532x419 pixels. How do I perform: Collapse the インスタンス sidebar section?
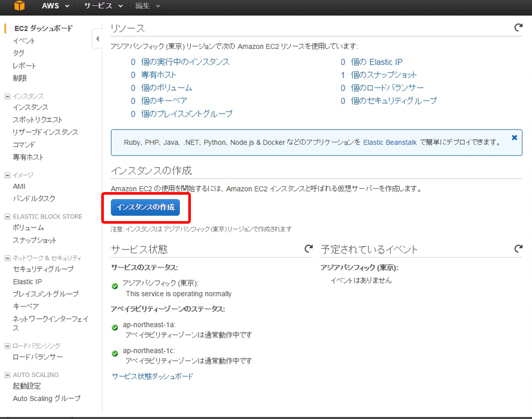coord(8,96)
